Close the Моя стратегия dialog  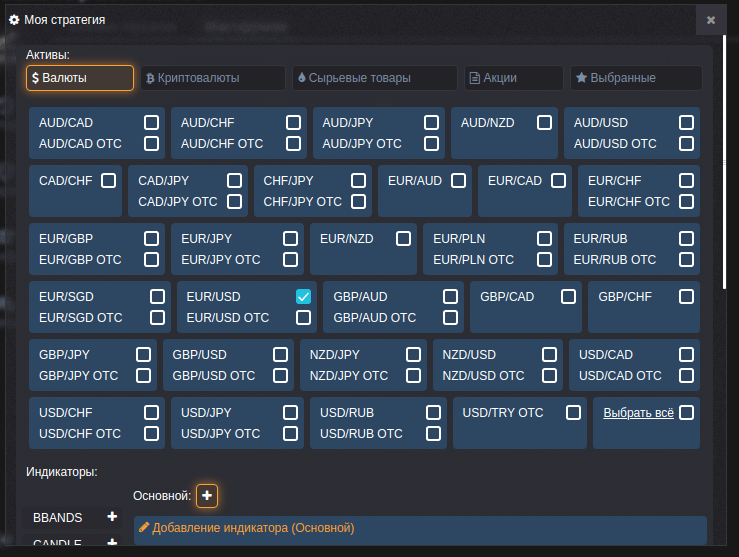710,19
